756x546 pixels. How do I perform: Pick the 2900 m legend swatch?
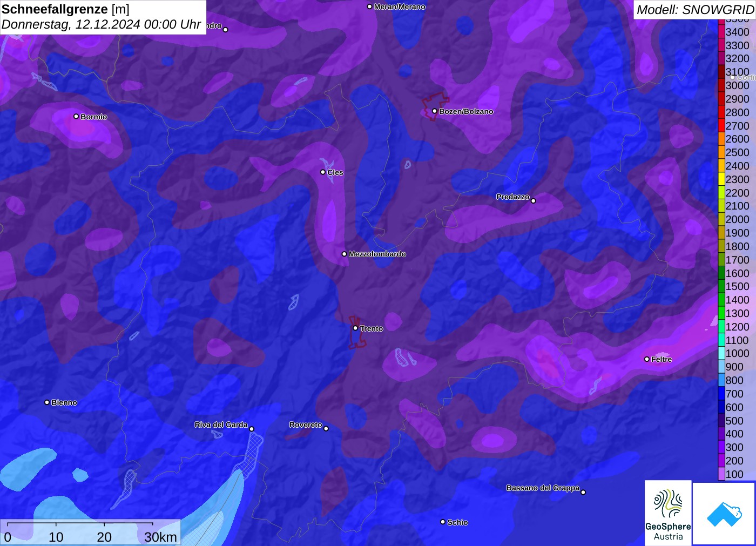(x=721, y=99)
